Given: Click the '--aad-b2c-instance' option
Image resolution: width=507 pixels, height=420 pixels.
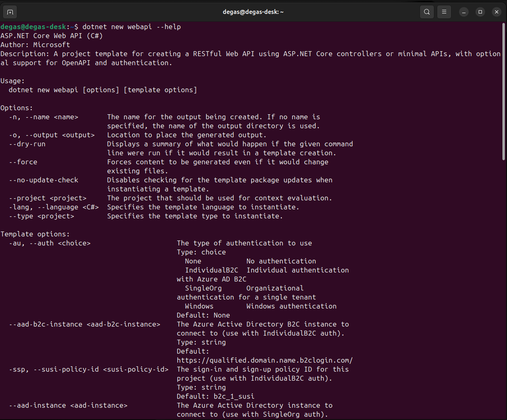Looking at the screenshot, I should point(85,324).
